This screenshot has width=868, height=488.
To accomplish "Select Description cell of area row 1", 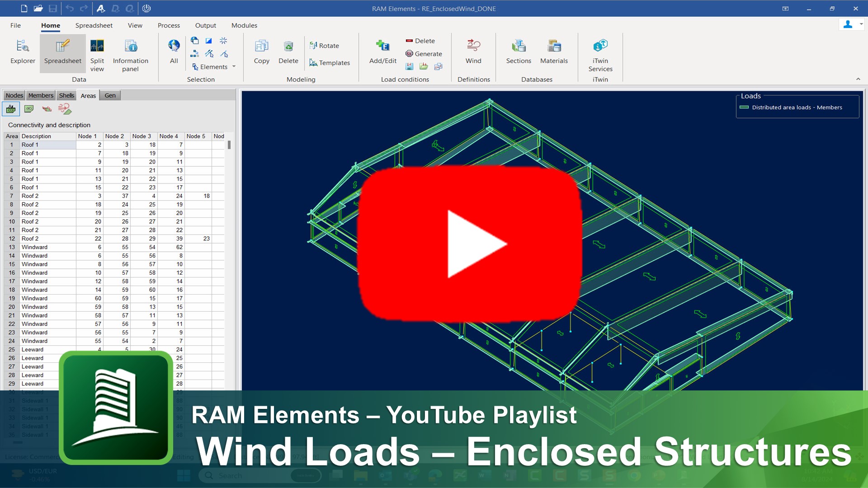I will pyautogui.click(x=47, y=145).
